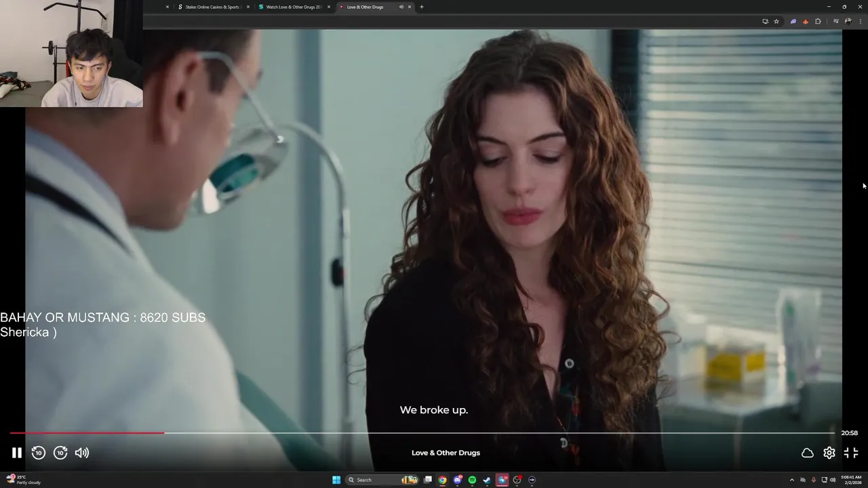868x488 pixels.
Task: Click the streamer webcam overlay
Action: [x=71, y=54]
